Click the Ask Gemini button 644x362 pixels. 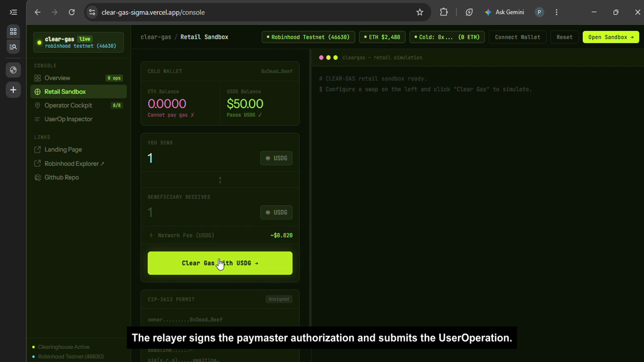click(x=504, y=12)
